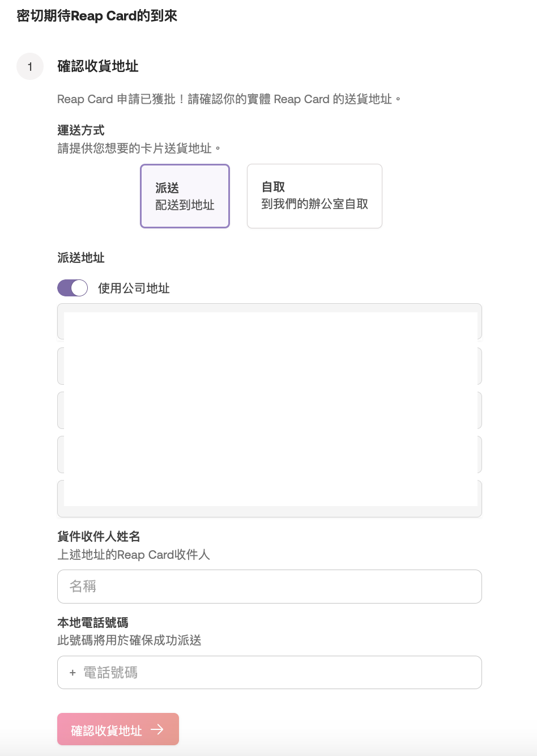Focus the 電話號碼 phone input
Viewport: 537px width, 756px height.
point(280,673)
